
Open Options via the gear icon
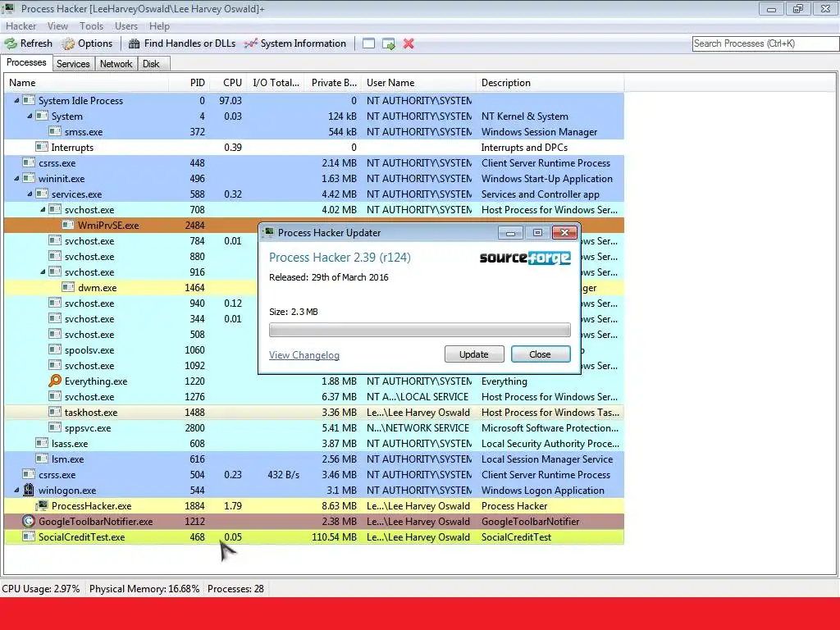pyautogui.click(x=68, y=43)
